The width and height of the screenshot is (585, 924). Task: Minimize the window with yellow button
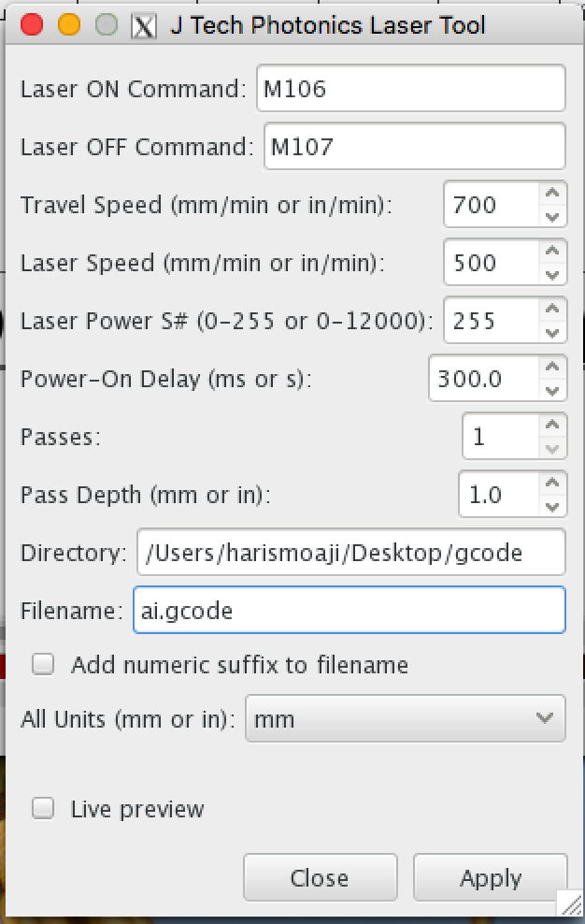(69, 25)
